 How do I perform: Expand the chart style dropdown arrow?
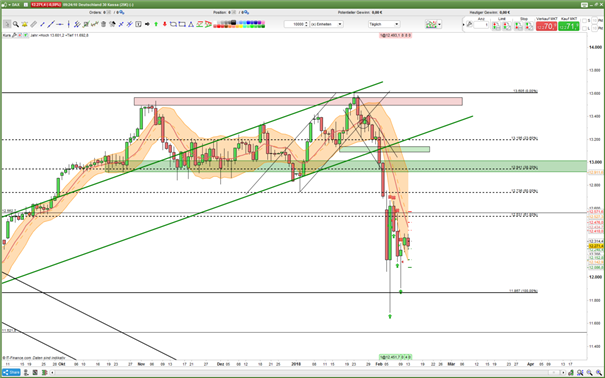(439, 24)
